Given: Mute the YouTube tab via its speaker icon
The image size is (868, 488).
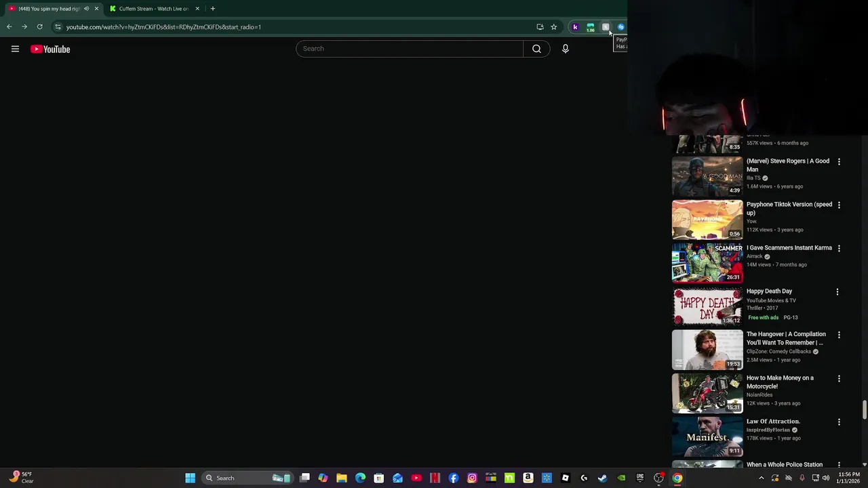Looking at the screenshot, I should 86,9.
